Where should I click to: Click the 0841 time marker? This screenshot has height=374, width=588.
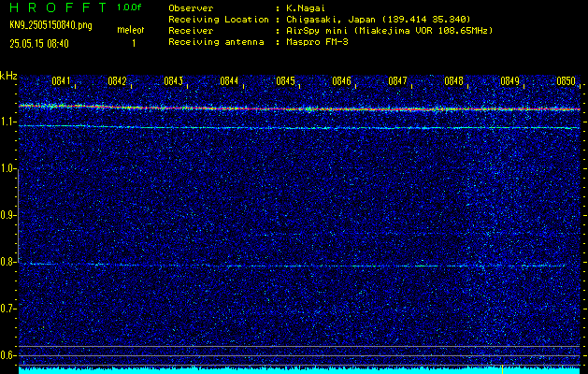pyautogui.click(x=61, y=81)
